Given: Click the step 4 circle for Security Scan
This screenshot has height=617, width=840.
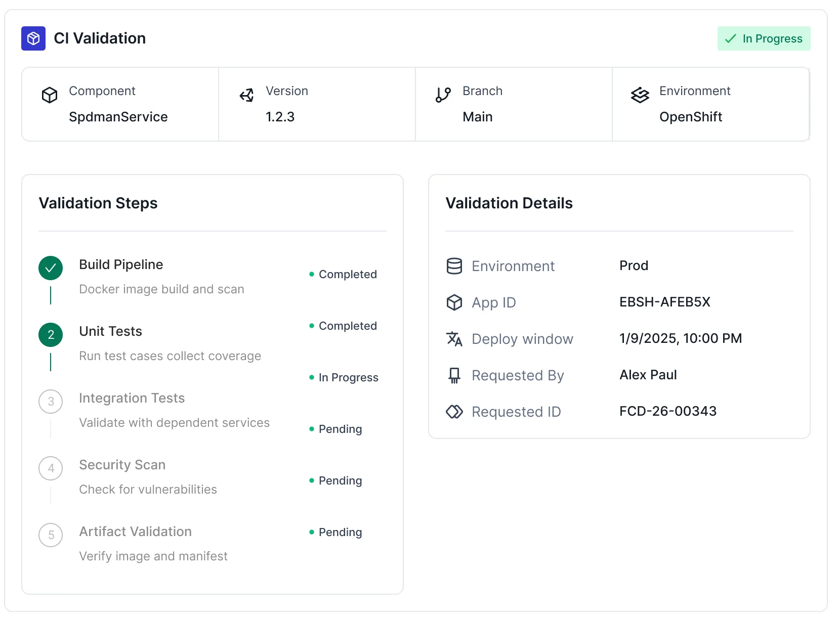Looking at the screenshot, I should pos(51,468).
